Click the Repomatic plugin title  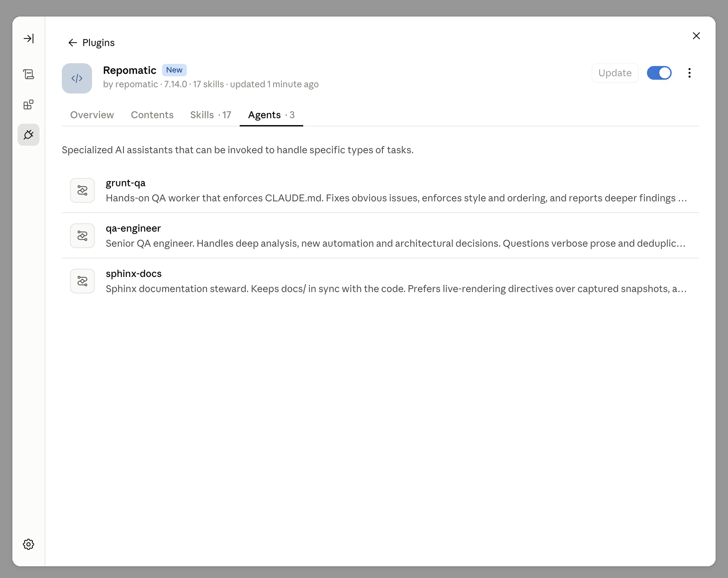(x=130, y=70)
